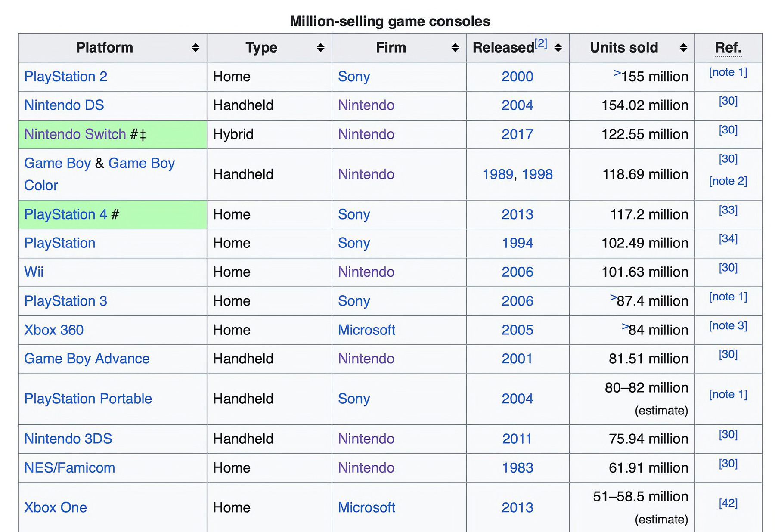Open the original PlayStation platform link
This screenshot has width=775, height=532.
tap(59, 243)
